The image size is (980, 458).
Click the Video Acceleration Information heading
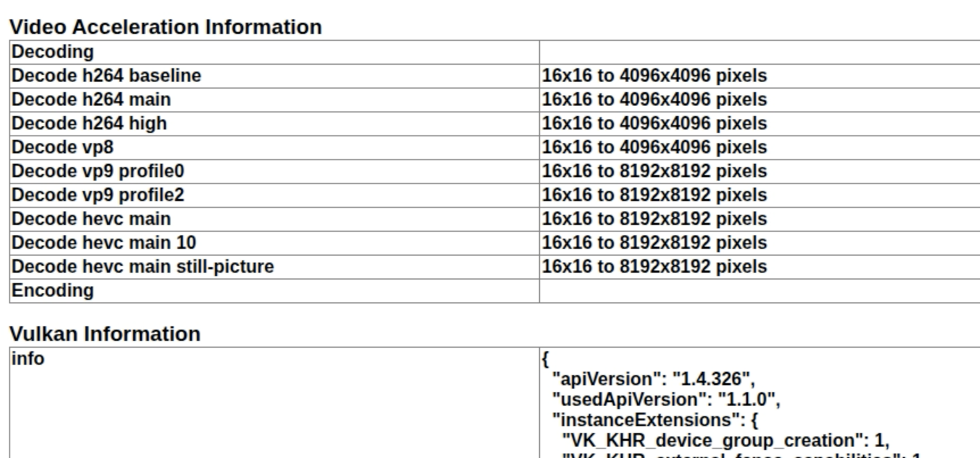[165, 28]
